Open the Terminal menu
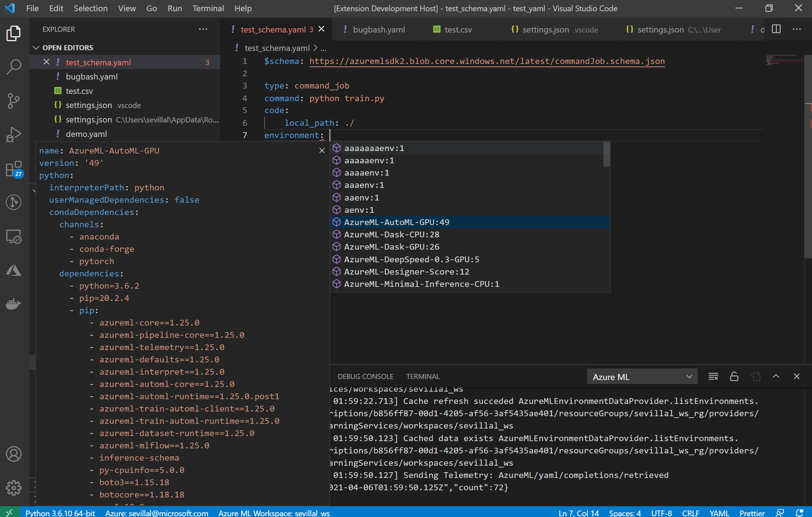The width and height of the screenshot is (812, 517). (x=208, y=8)
